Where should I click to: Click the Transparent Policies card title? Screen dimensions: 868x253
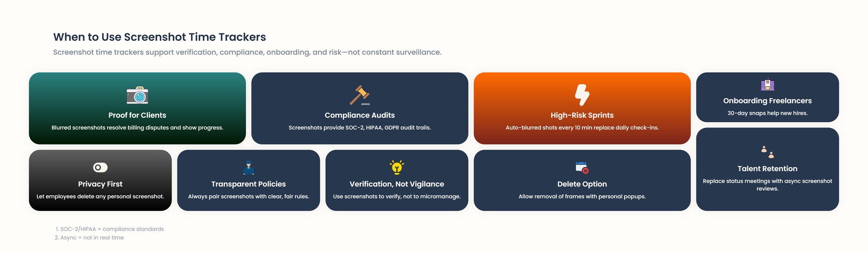pyautogui.click(x=249, y=184)
